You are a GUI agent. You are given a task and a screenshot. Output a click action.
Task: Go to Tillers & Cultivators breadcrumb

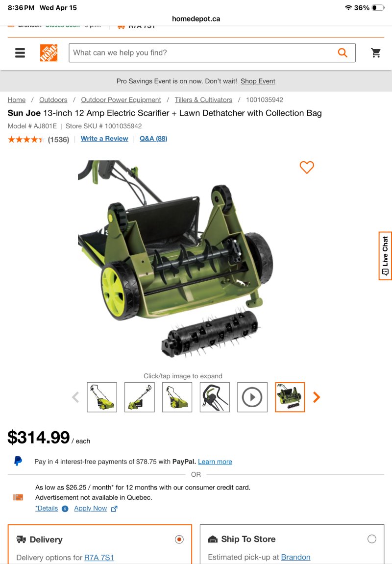pos(203,99)
